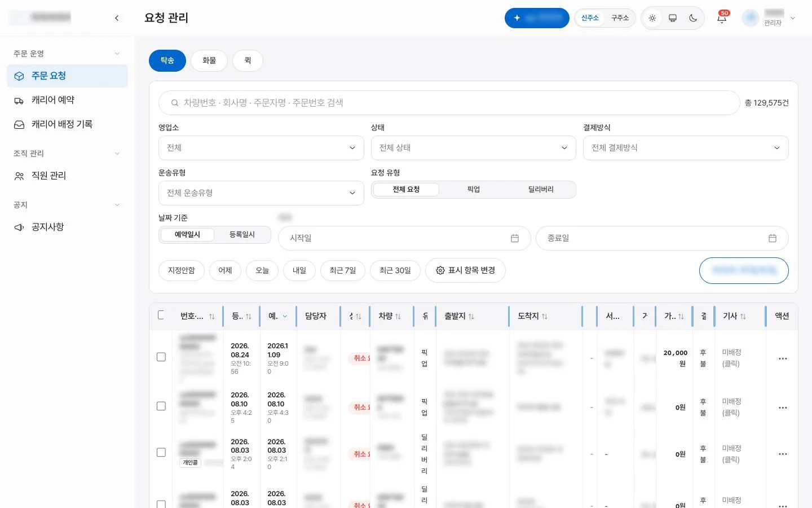Check the row tagged 개인콜
Viewport: 812px width, 508px height.
pos(161,452)
